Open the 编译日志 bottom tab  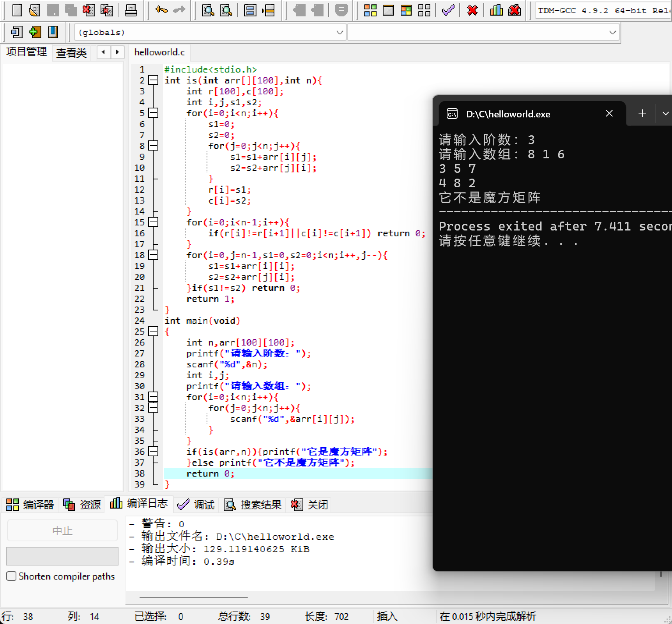pos(139,503)
